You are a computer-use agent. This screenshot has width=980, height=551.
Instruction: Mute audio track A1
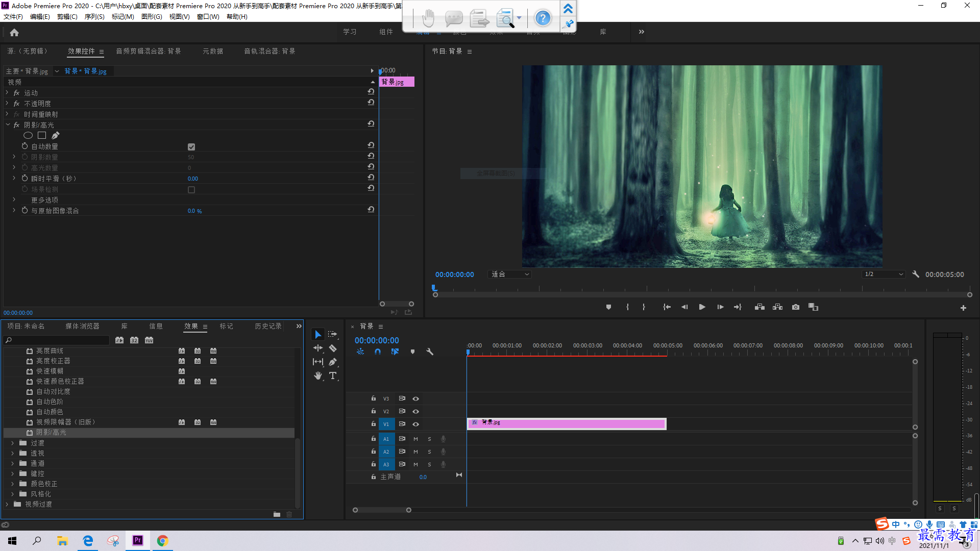click(x=415, y=439)
